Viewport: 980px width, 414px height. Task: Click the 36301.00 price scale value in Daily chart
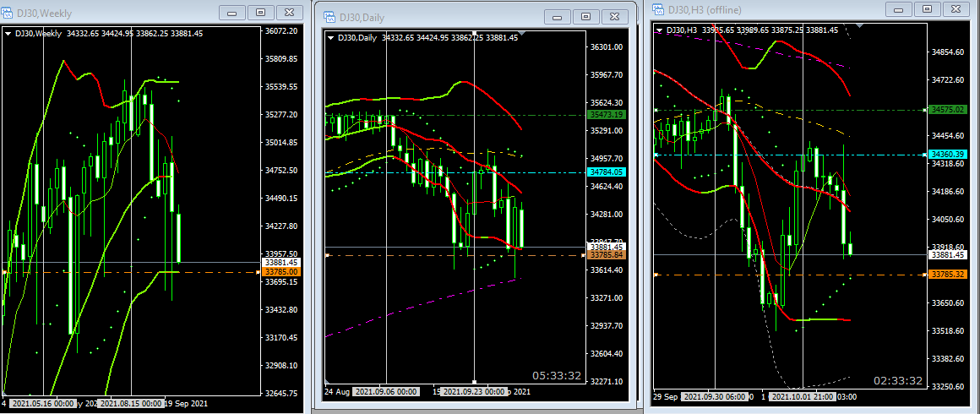pos(607,47)
